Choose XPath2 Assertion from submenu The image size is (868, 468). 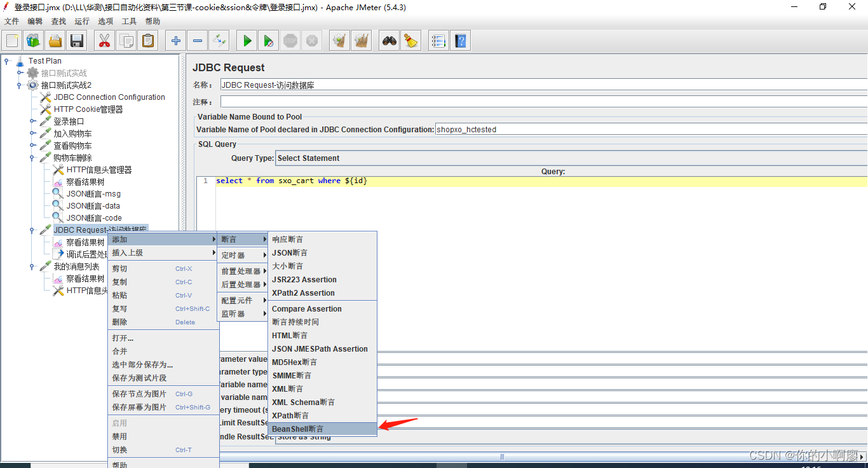tap(323, 293)
